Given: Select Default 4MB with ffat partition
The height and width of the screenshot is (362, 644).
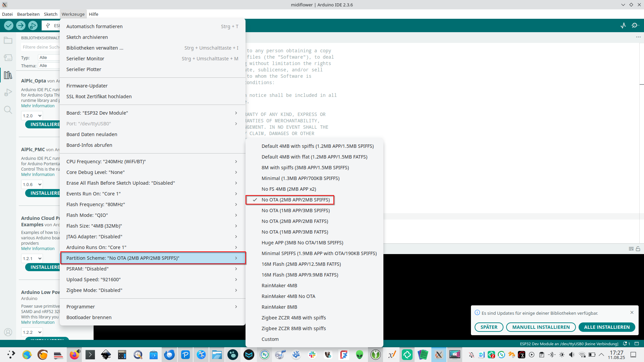Looking at the screenshot, I should pyautogui.click(x=314, y=157).
